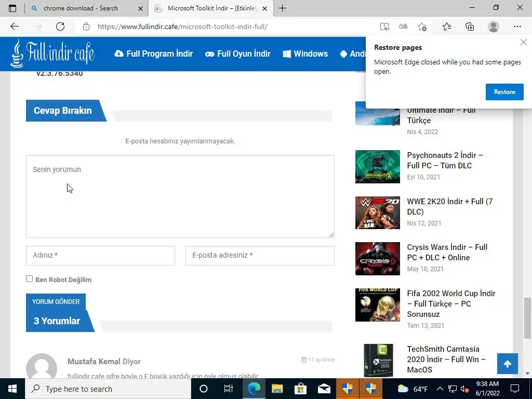Dismiss the Restore pages popup
This screenshot has height=399, width=532.
click(x=524, y=42)
